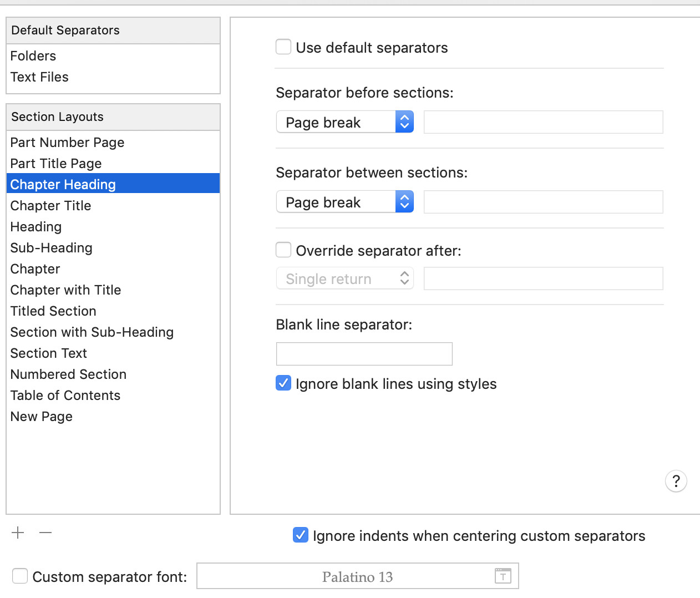The image size is (700, 598).
Task: Click the minus icon to remove layout
Action: coord(45,533)
